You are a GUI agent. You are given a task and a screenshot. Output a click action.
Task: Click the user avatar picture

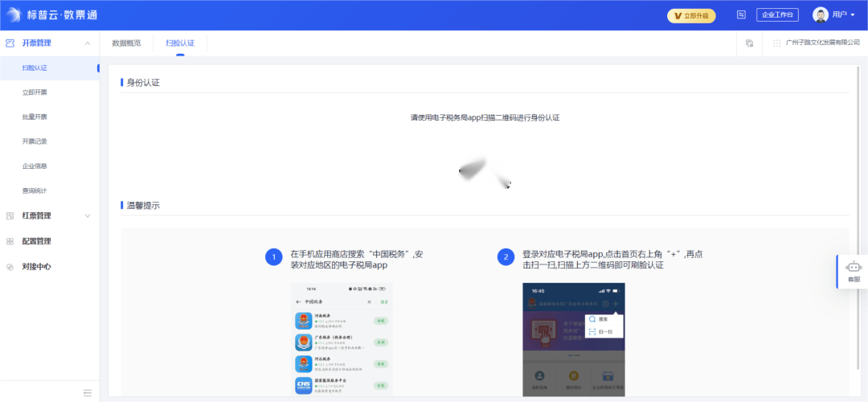coord(821,14)
